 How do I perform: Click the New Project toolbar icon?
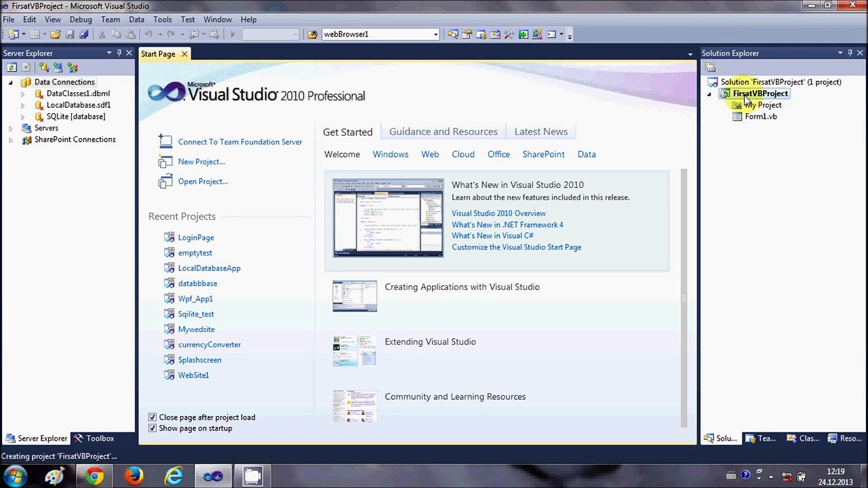[13, 34]
